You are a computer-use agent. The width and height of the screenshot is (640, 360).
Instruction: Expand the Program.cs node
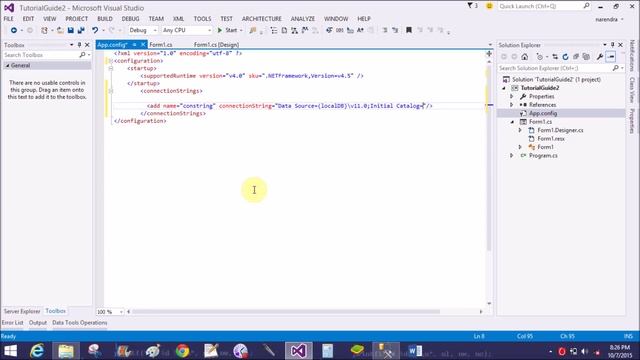[512, 156]
